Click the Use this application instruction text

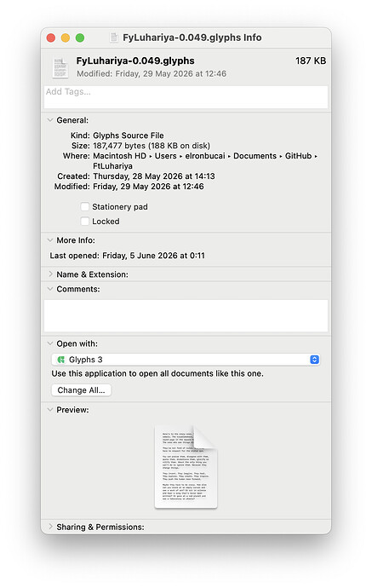click(x=157, y=373)
